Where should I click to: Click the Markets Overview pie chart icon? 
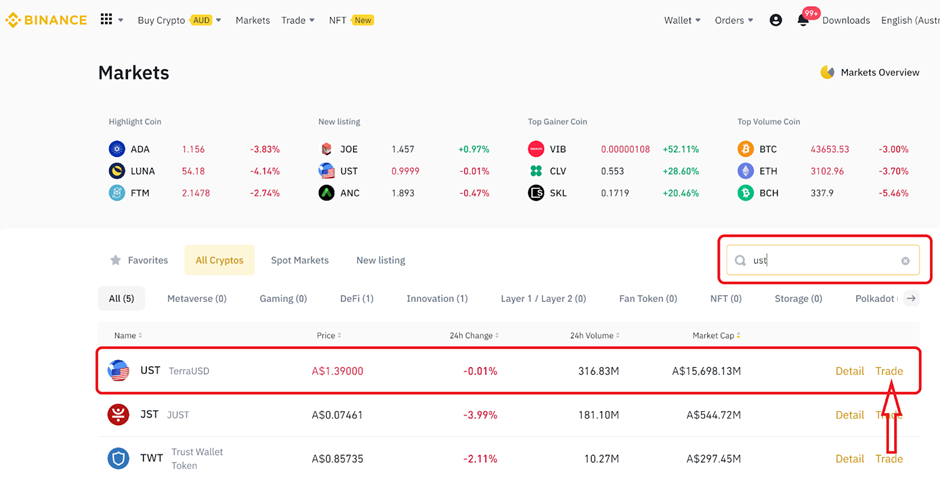pyautogui.click(x=827, y=73)
